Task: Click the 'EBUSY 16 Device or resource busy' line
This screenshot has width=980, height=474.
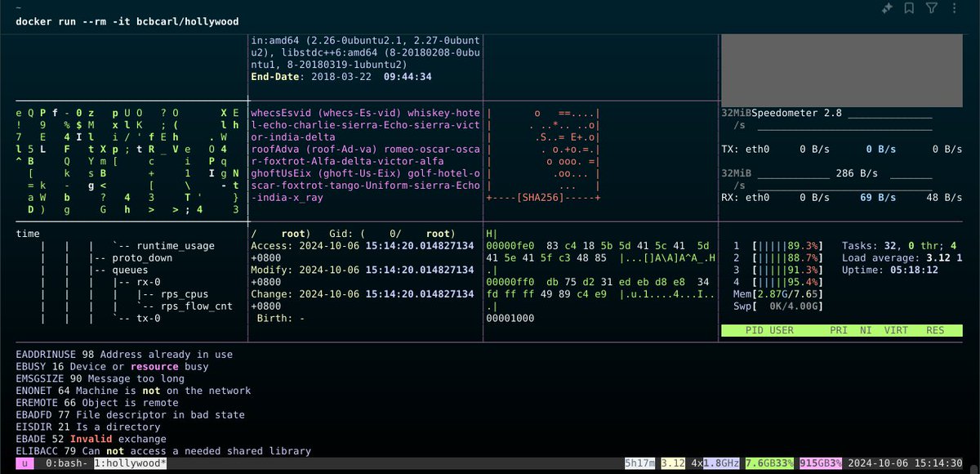Action: pos(113,367)
